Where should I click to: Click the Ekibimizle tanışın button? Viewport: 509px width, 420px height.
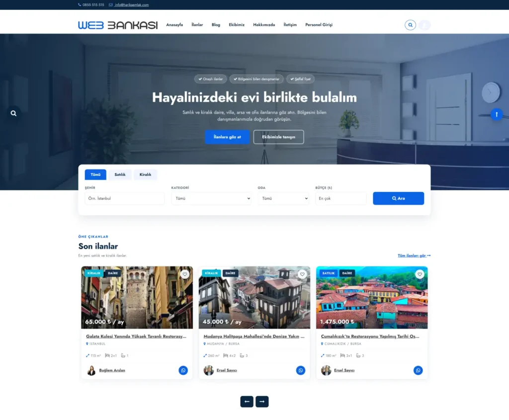tap(278, 137)
